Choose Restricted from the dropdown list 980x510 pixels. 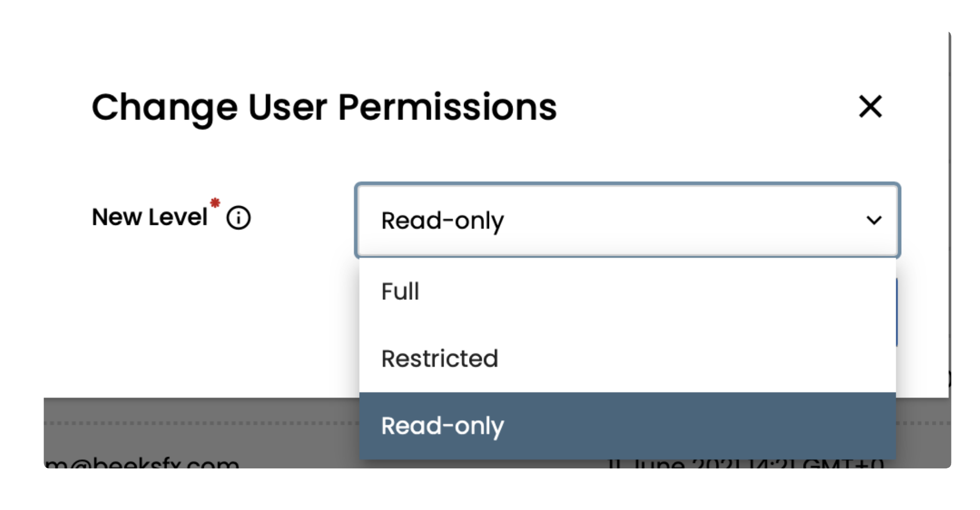tap(440, 359)
